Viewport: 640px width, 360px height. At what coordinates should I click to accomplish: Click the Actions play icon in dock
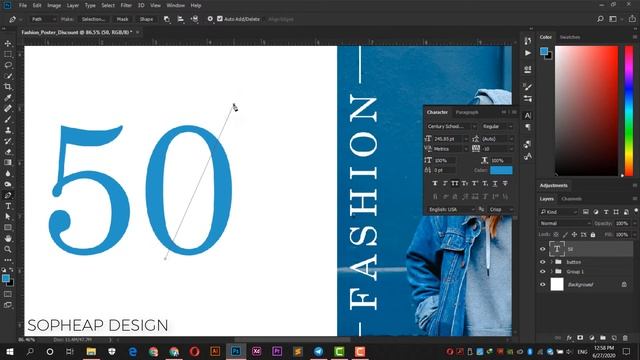pos(528,53)
